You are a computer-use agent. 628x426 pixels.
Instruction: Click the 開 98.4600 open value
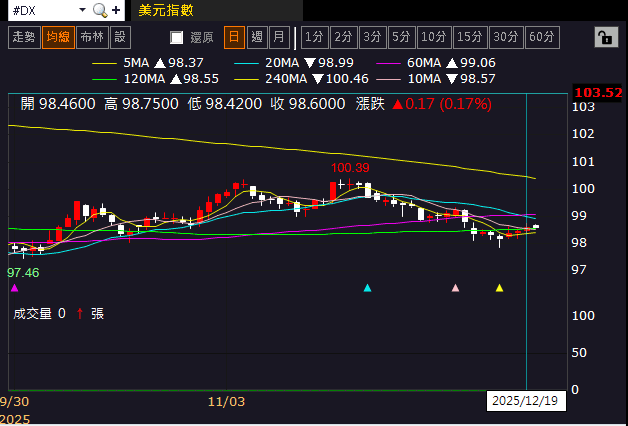[x=58, y=104]
